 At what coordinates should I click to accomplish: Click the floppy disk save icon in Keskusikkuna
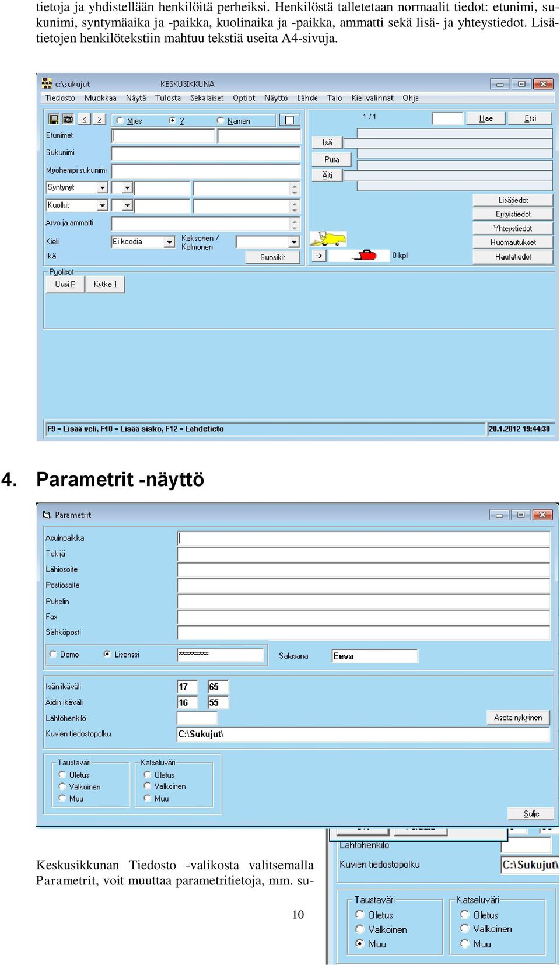click(54, 119)
